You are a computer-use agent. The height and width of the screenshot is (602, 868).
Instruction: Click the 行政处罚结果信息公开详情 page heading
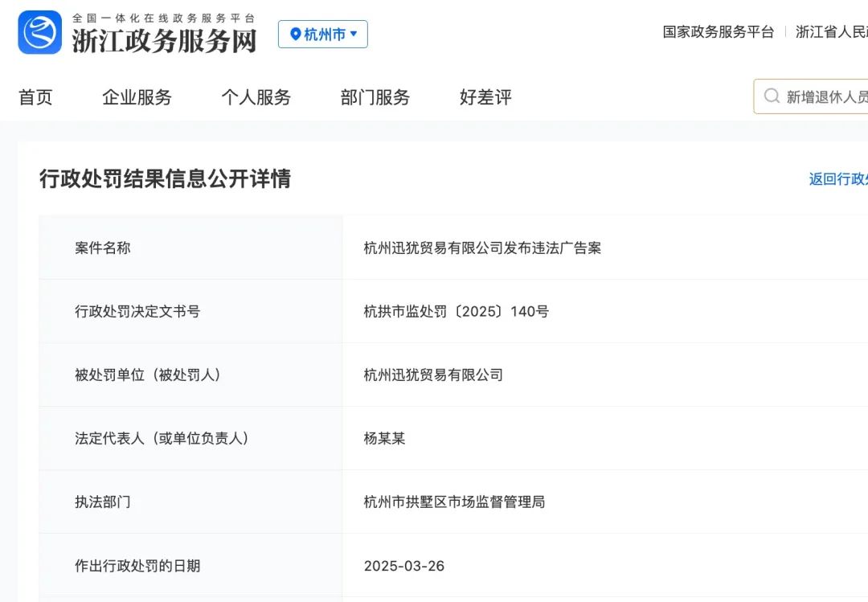[x=165, y=179]
